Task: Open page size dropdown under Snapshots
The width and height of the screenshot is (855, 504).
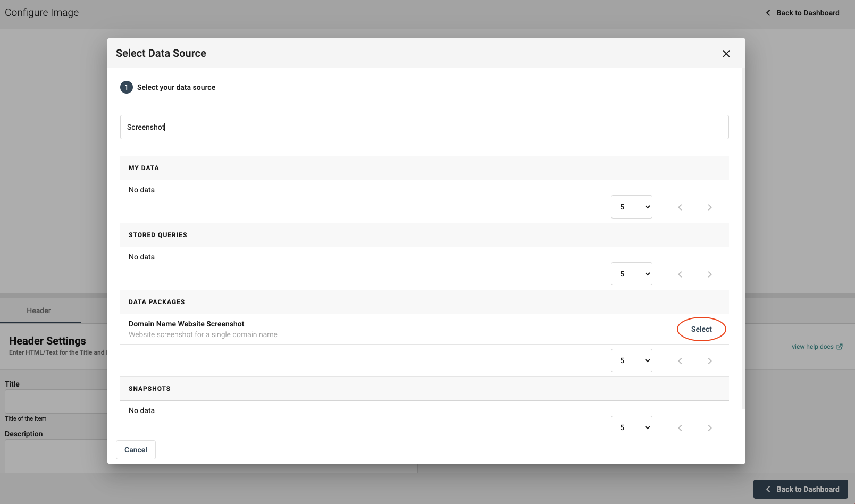Action: pos(631,427)
